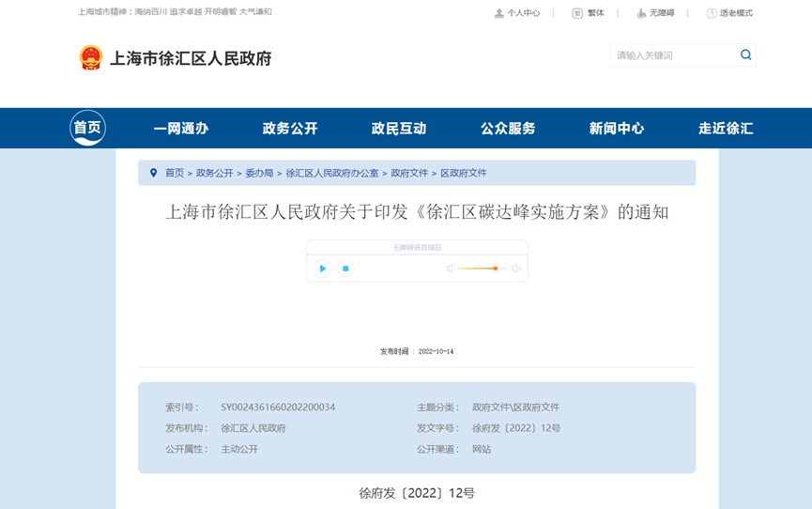The image size is (812, 509).
Task: Click 政府文件 breadcrumb link
Action: (x=409, y=173)
